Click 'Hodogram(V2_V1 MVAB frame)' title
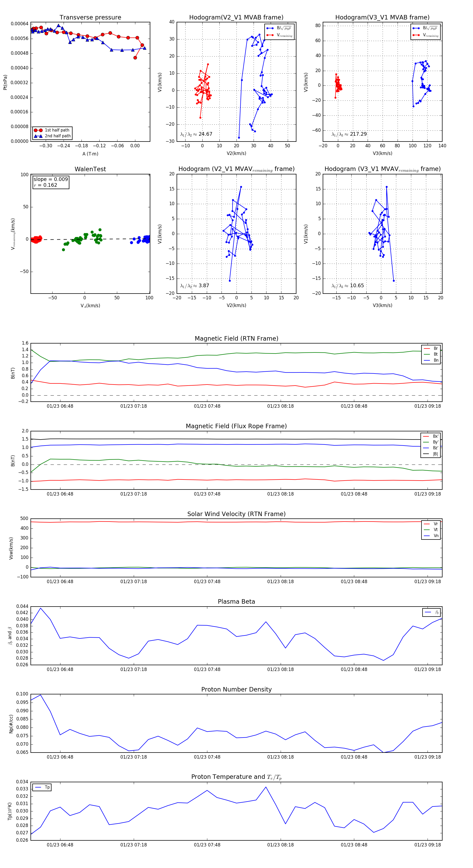The image size is (473, 868). (236, 18)
